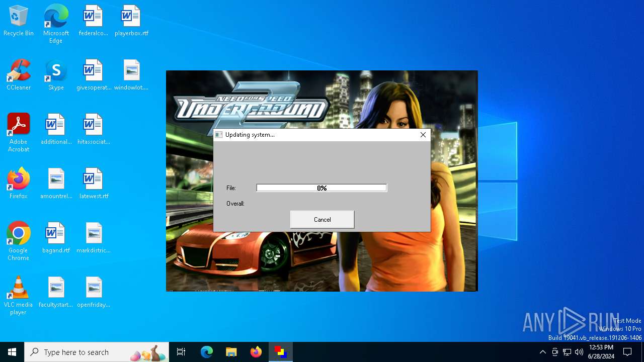Open Firefox from the taskbar

(256, 352)
